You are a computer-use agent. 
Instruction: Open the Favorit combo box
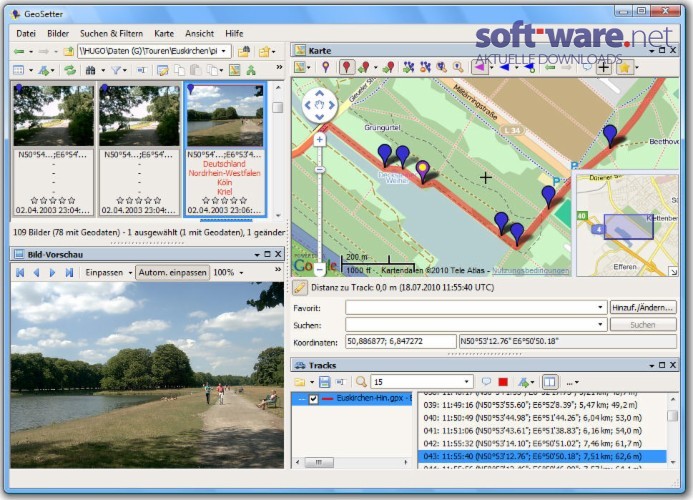click(x=476, y=307)
